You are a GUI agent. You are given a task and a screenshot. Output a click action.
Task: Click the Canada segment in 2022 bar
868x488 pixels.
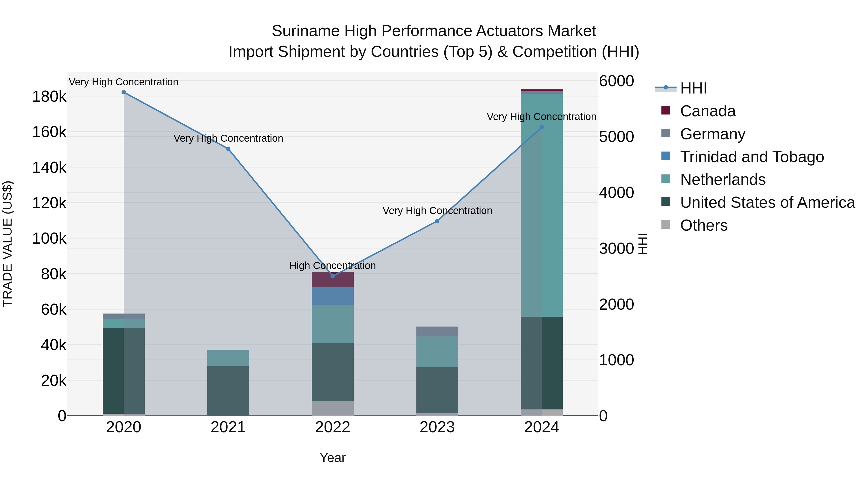[x=332, y=280]
